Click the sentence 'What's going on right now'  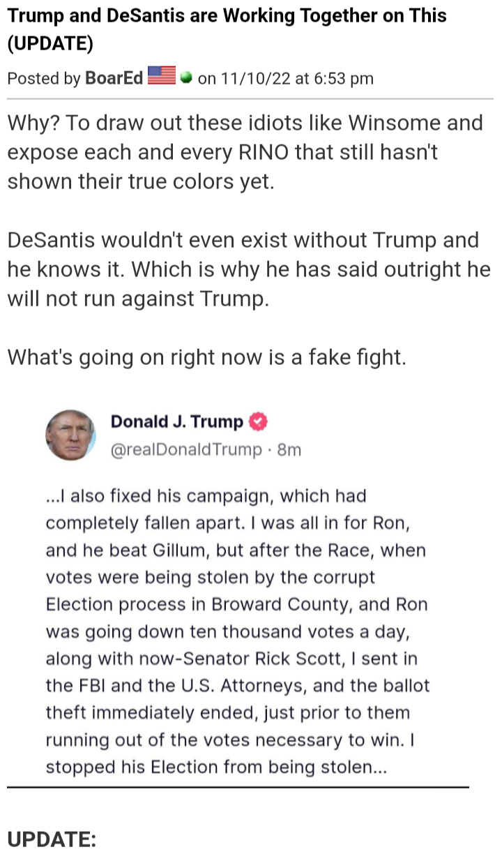[206, 358]
